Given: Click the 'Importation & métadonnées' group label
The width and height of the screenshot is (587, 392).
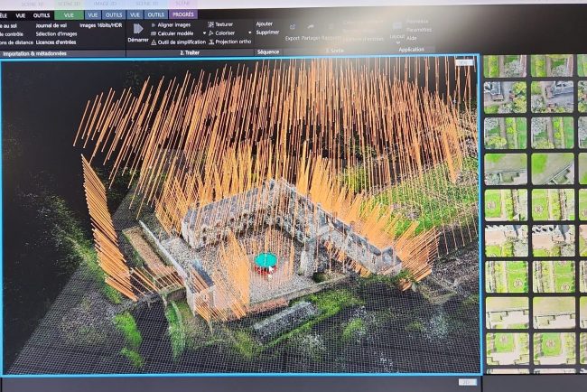Looking at the screenshot, I should point(34,53).
